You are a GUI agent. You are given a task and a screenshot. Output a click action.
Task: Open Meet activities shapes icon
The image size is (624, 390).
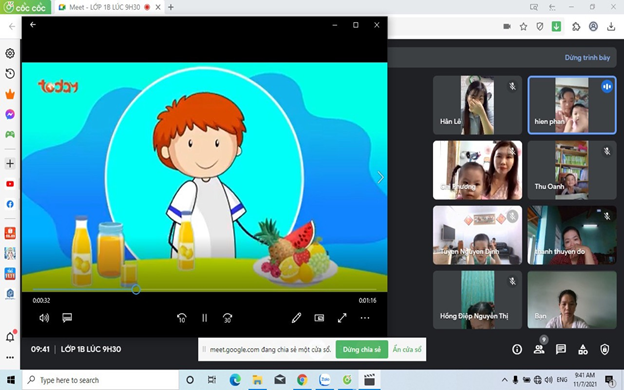click(x=583, y=349)
